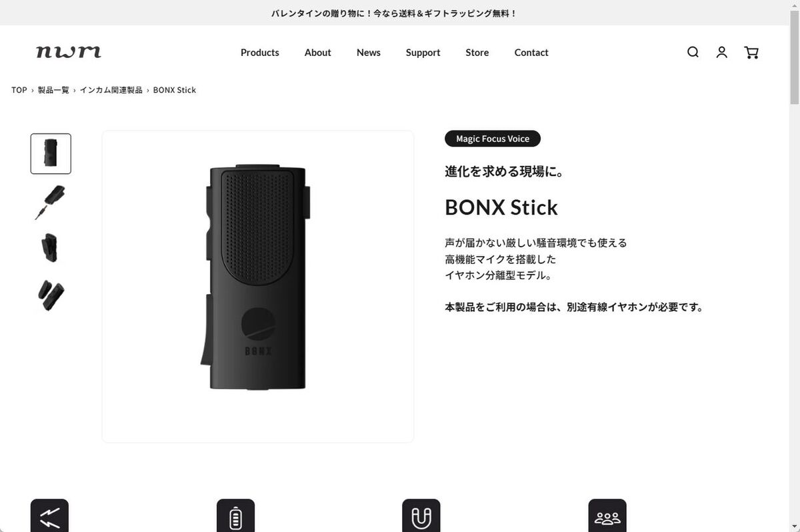Screen dimensions: 800x532
Task: Select the first front-view product thumbnail
Action: coord(51,154)
